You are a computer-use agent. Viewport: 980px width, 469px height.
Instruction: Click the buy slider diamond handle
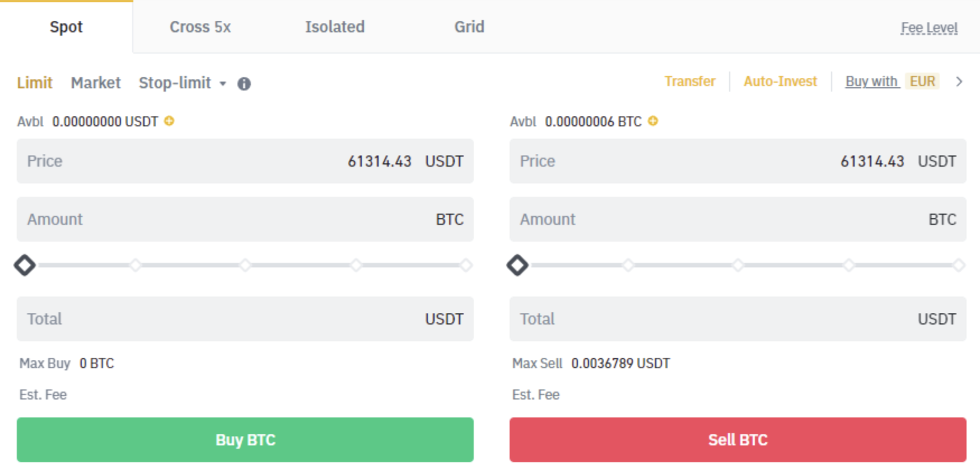click(x=25, y=265)
